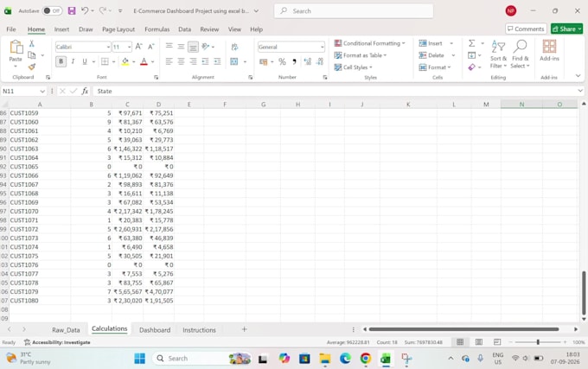Switch to the Data ribbon tab
588x369 pixels.
click(x=184, y=29)
